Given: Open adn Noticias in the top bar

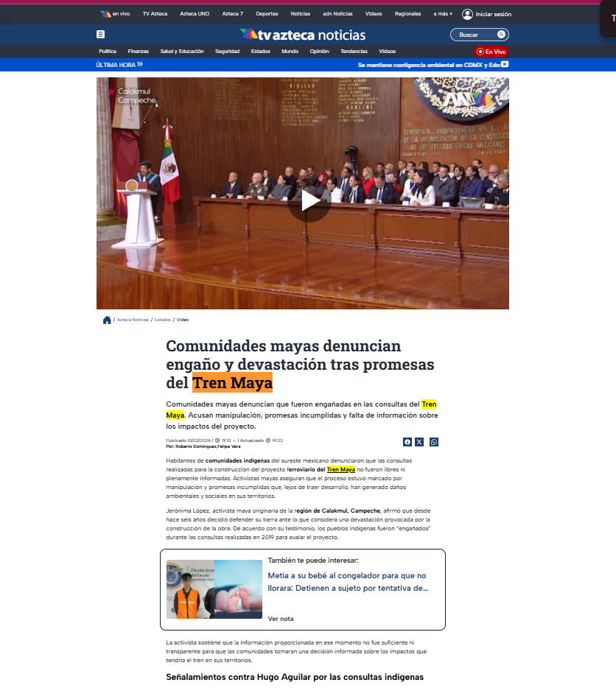Looking at the screenshot, I should (x=337, y=14).
